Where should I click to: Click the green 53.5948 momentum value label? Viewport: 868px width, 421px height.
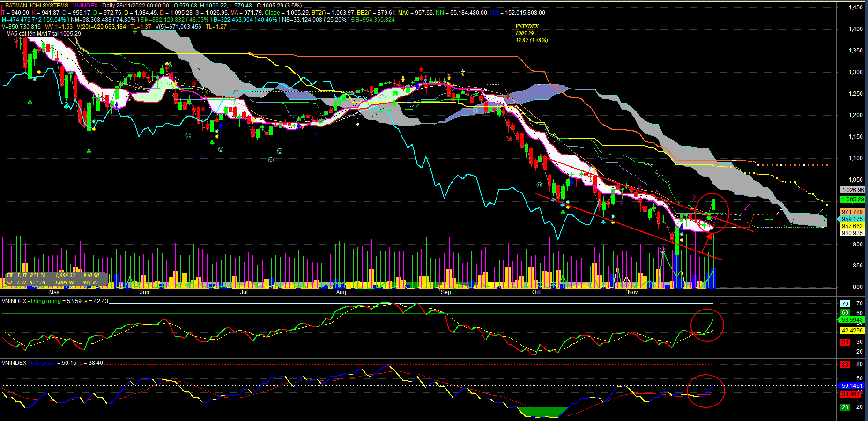851,320
